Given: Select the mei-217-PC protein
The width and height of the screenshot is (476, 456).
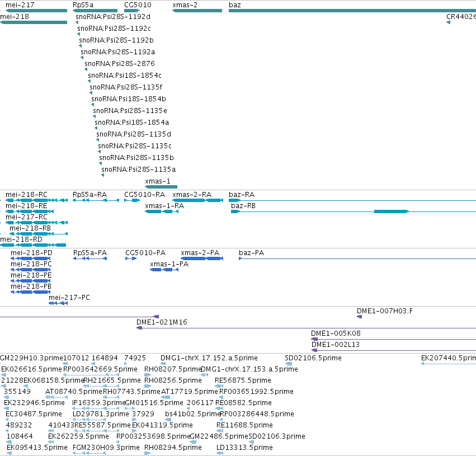Looking at the screenshot, I should [x=58, y=304].
